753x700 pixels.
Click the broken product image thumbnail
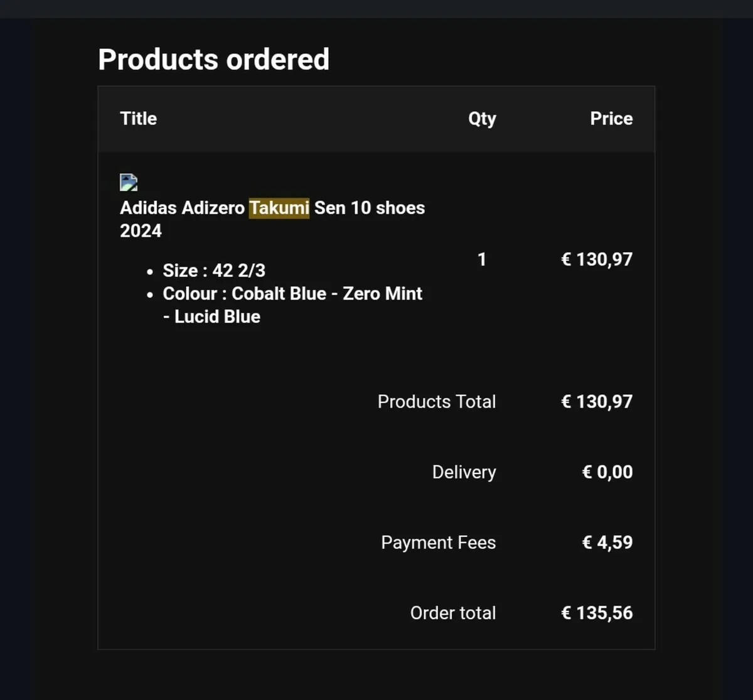(x=129, y=183)
